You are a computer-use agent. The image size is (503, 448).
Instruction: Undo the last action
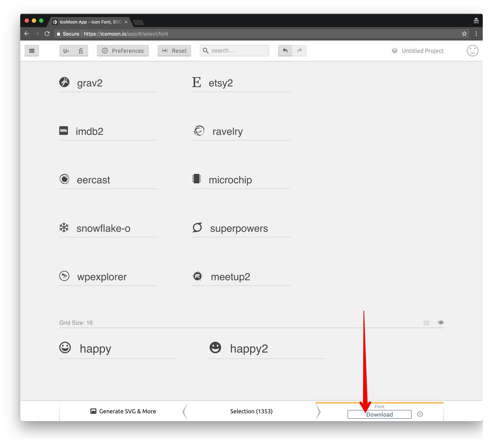pos(285,51)
